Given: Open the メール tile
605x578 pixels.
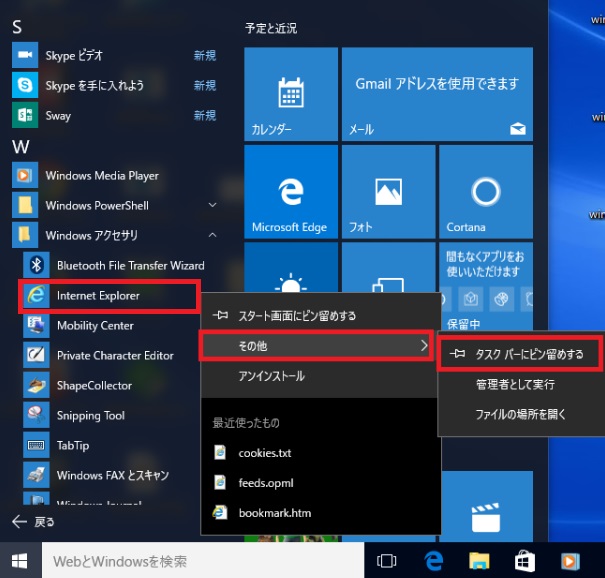Looking at the screenshot, I should pyautogui.click(x=437, y=94).
